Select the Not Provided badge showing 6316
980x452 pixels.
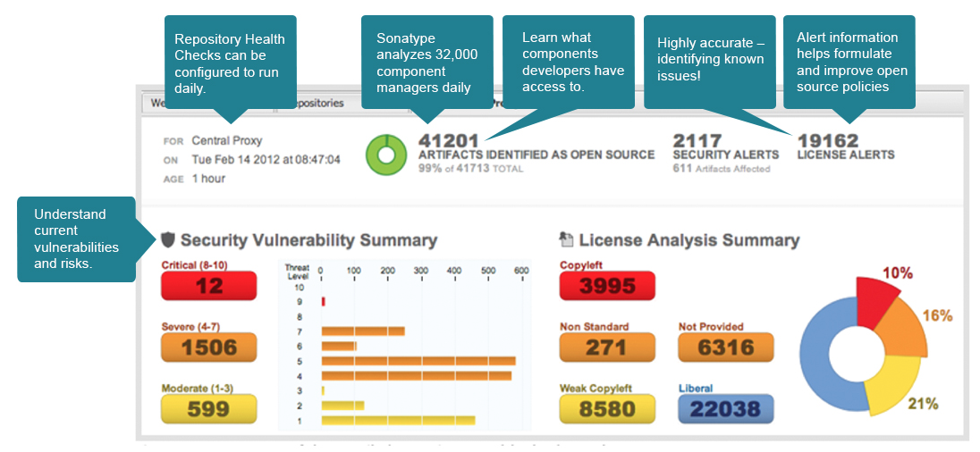click(x=726, y=347)
